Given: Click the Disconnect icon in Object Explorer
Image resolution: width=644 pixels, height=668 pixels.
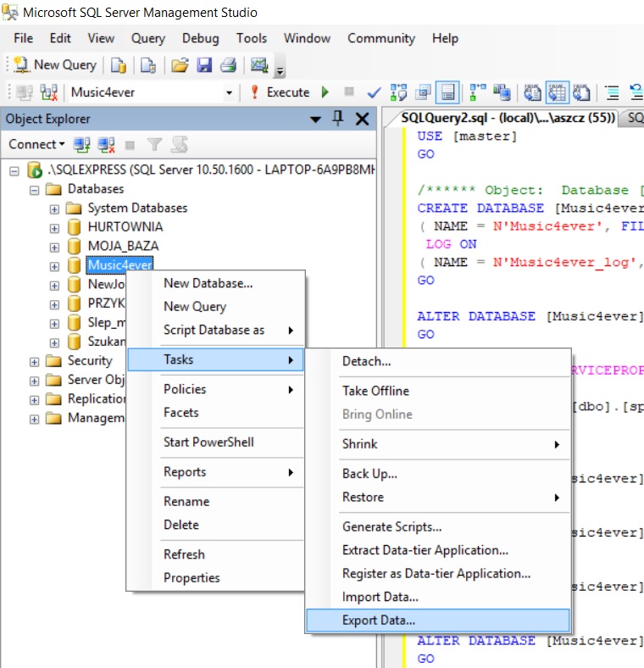Looking at the screenshot, I should [x=106, y=145].
